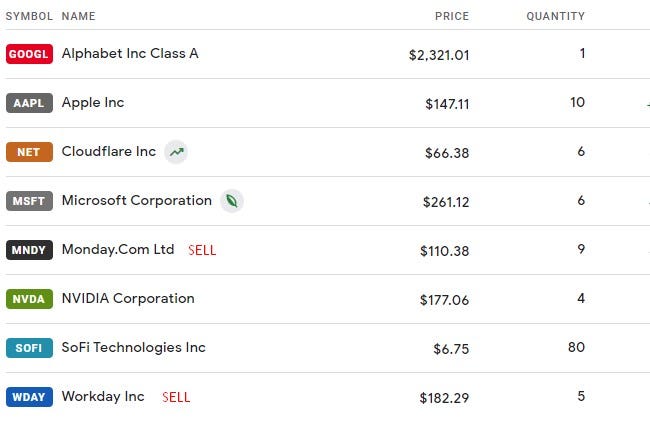This screenshot has height=421, width=650.
Task: Click the gray MSFT ticker badge
Action: tap(29, 201)
